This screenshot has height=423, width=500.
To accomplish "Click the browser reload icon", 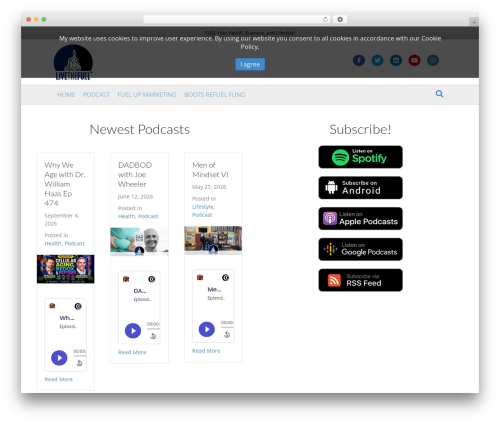I will pos(325,20).
